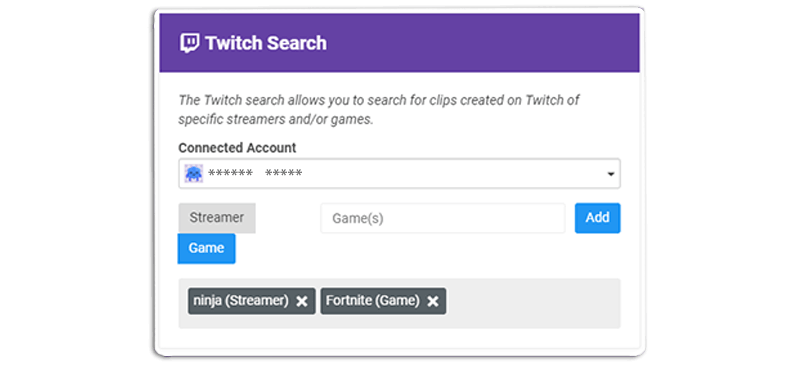796x370 pixels.
Task: Click the connected account avatar icon
Action: coord(193,174)
